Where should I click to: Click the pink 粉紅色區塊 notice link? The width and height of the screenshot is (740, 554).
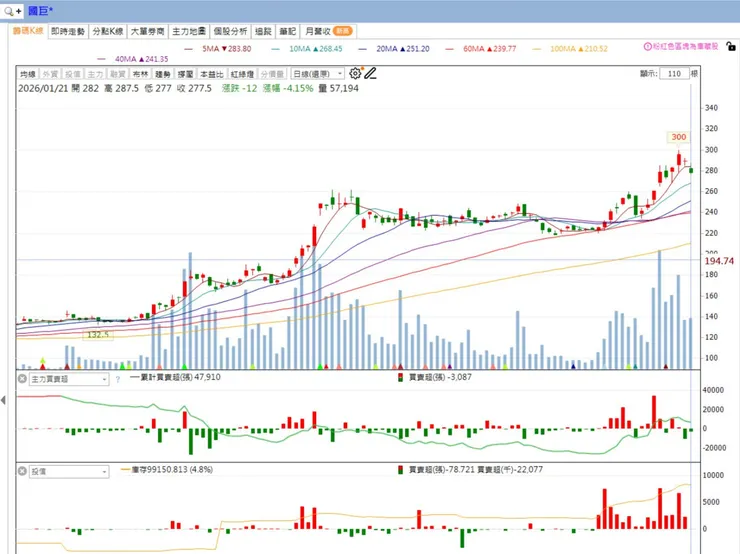[686, 46]
